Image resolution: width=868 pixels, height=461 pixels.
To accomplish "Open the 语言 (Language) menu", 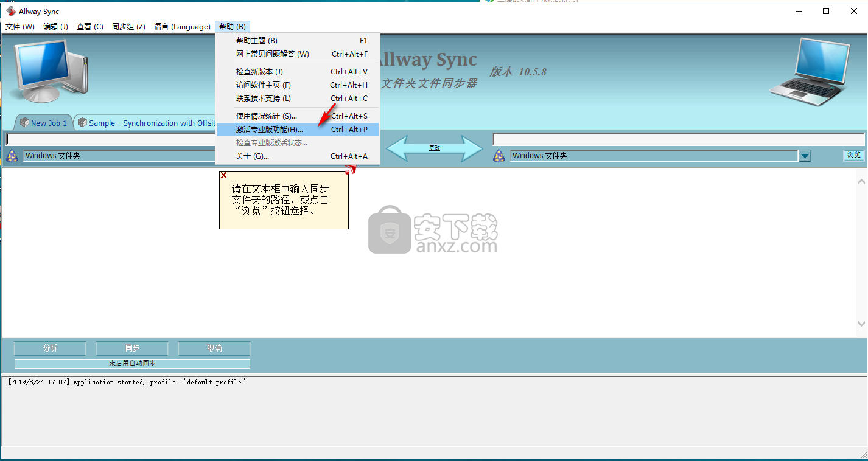I will 182,27.
